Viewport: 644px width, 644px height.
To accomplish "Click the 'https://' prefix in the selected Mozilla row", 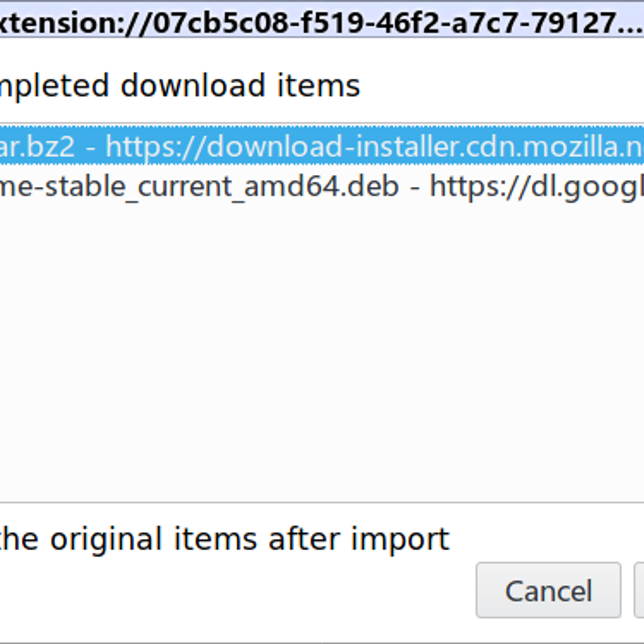I will click(156, 146).
